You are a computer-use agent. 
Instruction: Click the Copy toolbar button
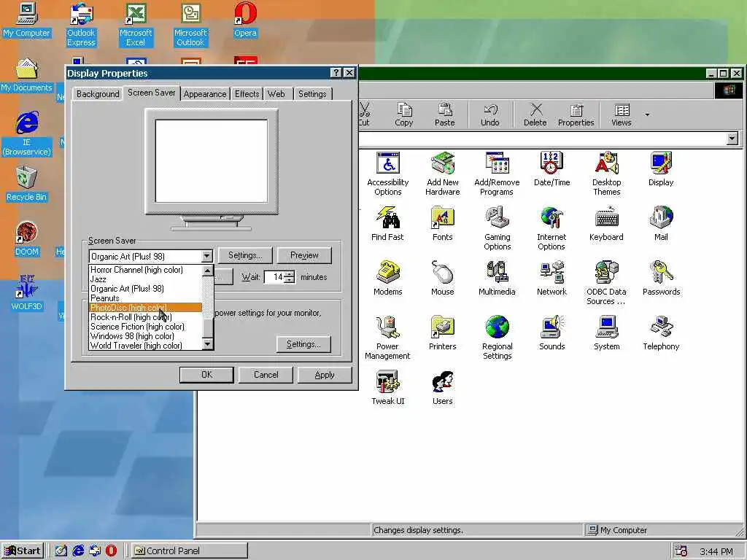404,114
